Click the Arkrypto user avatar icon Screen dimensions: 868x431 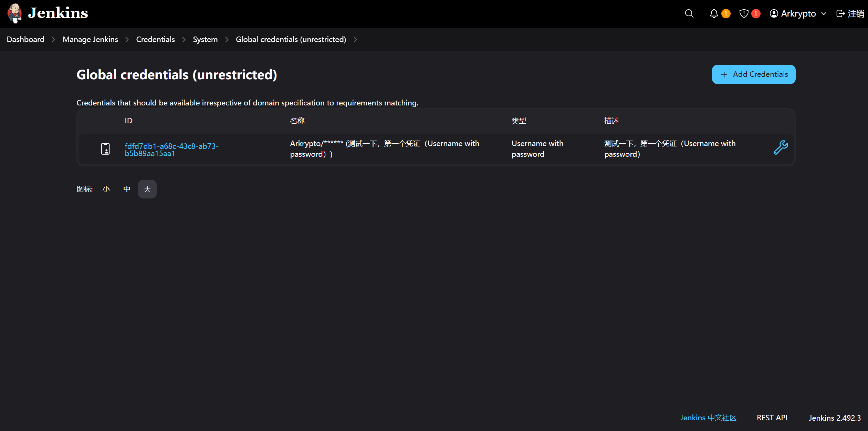[x=774, y=13]
